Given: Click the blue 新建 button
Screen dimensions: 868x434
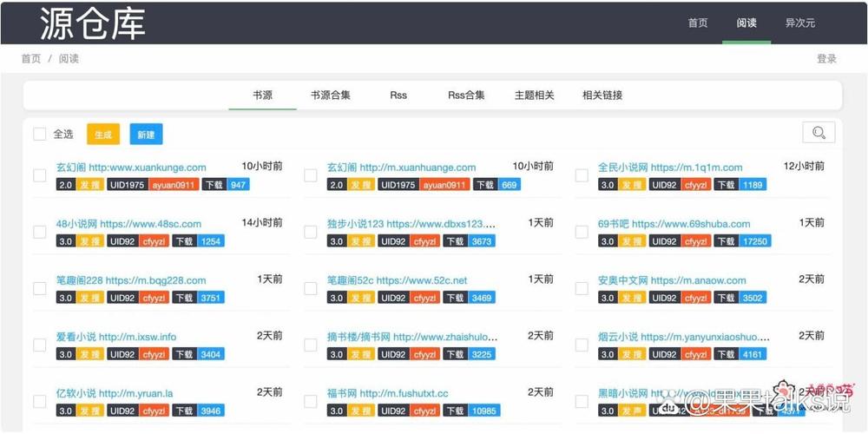Looking at the screenshot, I should pyautogui.click(x=146, y=135).
